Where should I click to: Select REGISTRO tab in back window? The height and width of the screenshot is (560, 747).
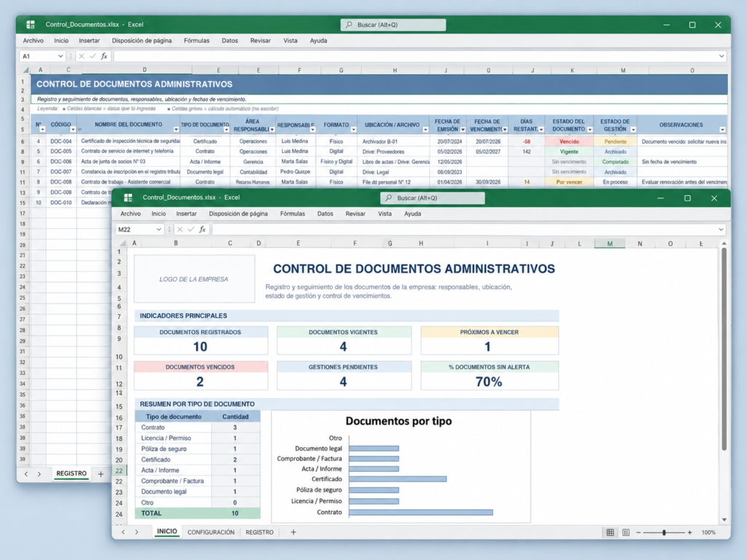click(71, 473)
